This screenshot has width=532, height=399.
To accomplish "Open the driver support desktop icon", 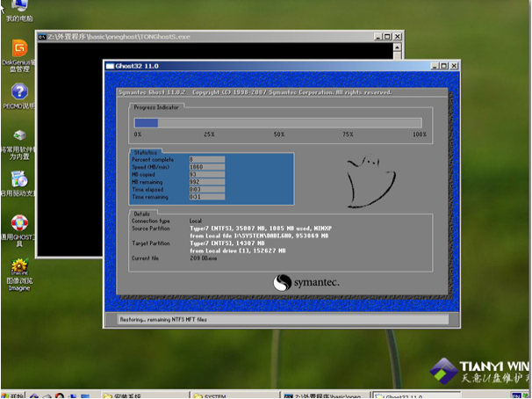I will point(18,182).
